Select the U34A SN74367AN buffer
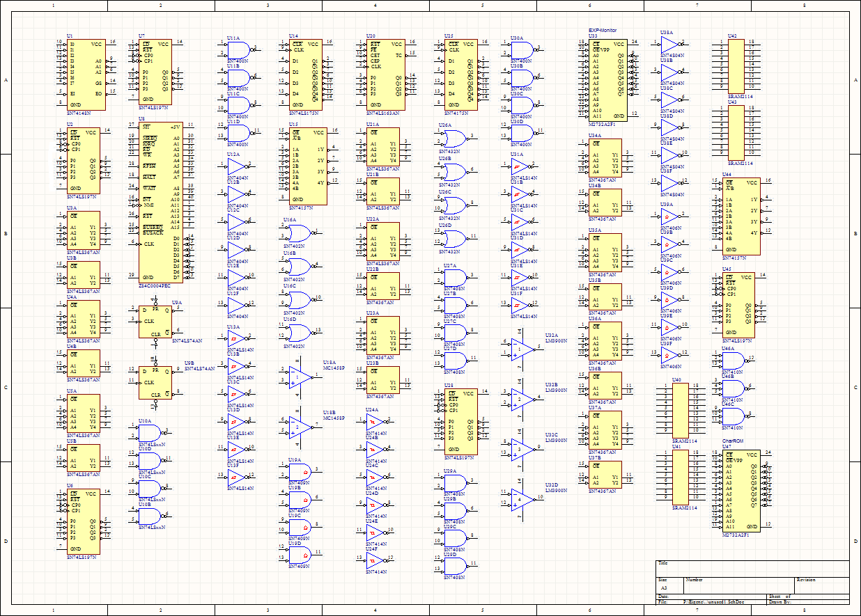Image resolution: width=861 pixels, height=616 pixels. [x=605, y=158]
